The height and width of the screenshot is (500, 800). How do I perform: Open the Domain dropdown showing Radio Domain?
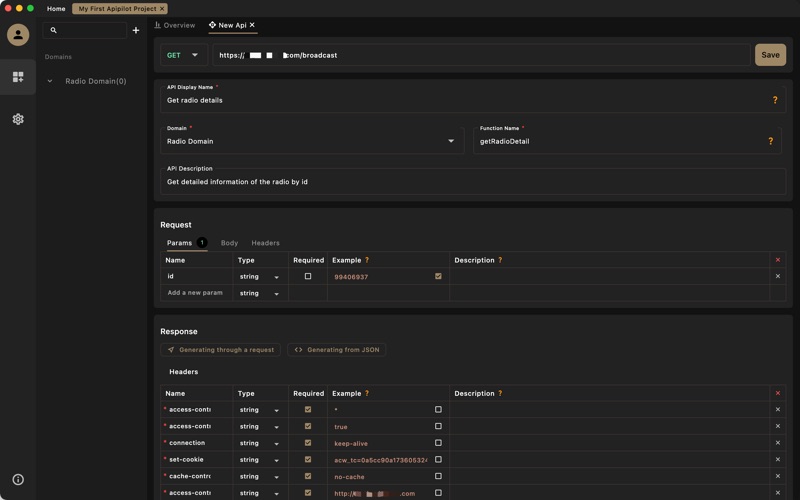tap(312, 141)
